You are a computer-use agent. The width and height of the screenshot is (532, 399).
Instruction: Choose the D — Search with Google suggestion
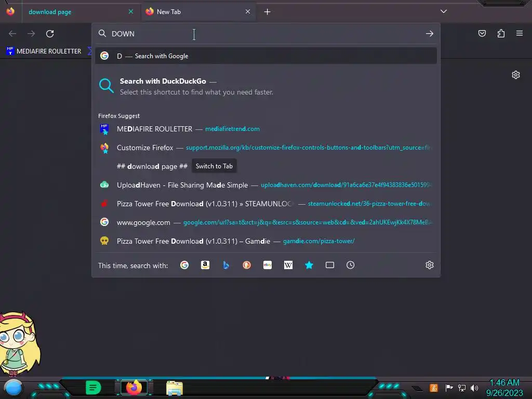(x=266, y=56)
